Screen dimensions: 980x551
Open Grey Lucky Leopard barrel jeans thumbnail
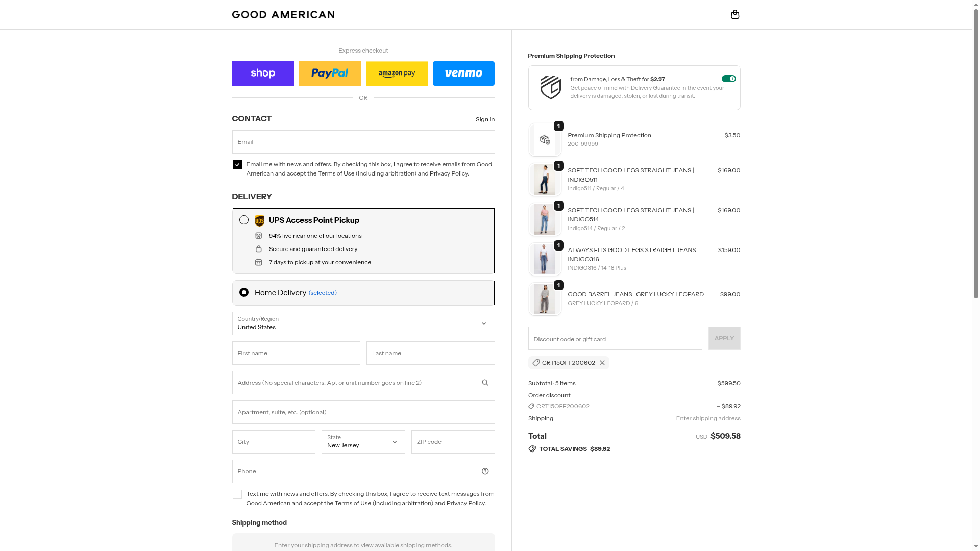pyautogui.click(x=545, y=299)
